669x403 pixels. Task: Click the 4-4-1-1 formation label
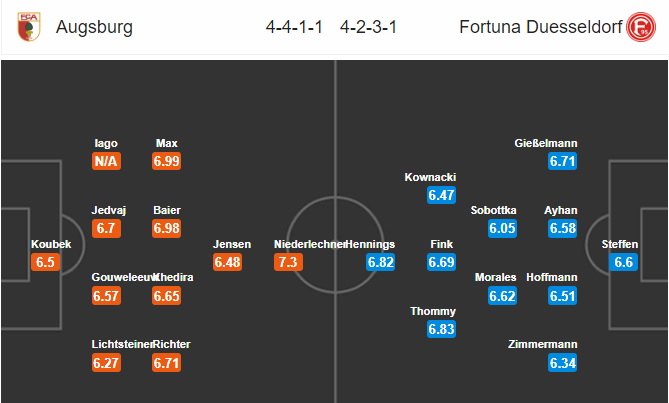point(294,27)
